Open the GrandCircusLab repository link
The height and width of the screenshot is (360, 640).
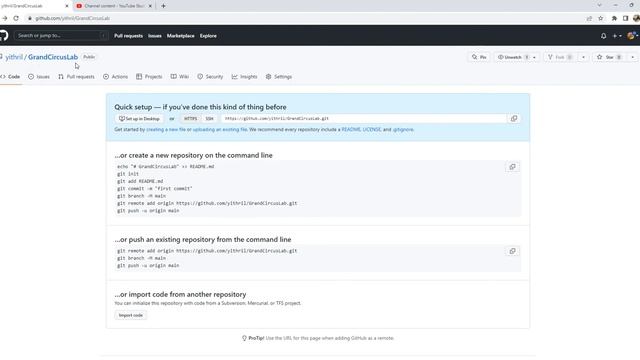click(53, 57)
